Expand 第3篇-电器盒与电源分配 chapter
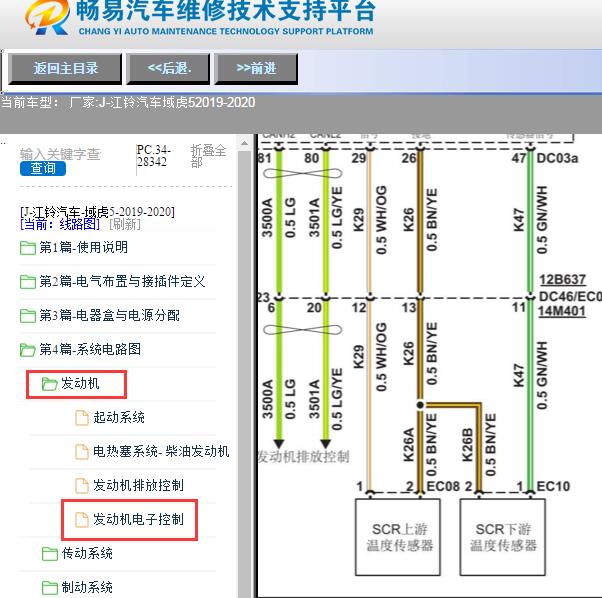Screen dimensions: 602x598 click(x=109, y=315)
